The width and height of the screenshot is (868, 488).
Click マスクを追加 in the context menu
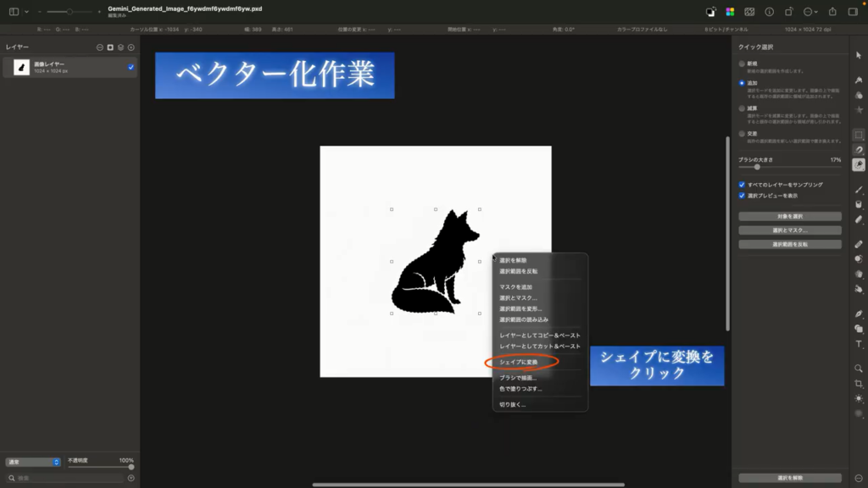coord(515,287)
